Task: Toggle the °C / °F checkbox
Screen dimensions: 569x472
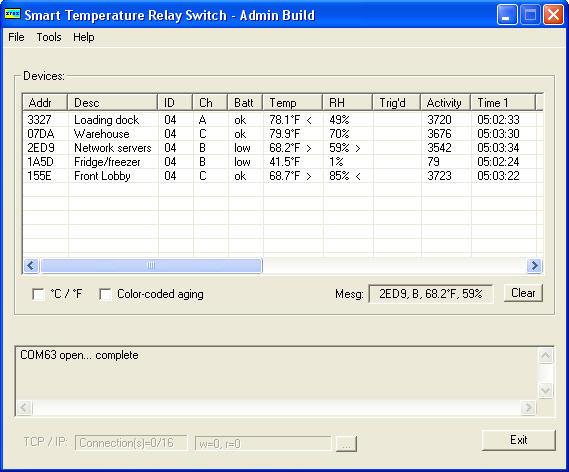Action: 38,294
